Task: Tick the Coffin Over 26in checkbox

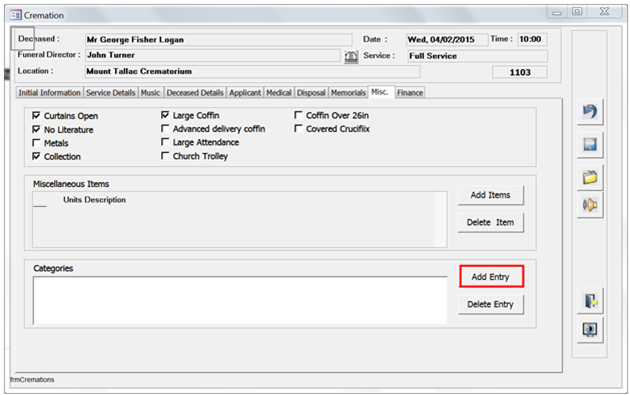Action: click(x=298, y=115)
